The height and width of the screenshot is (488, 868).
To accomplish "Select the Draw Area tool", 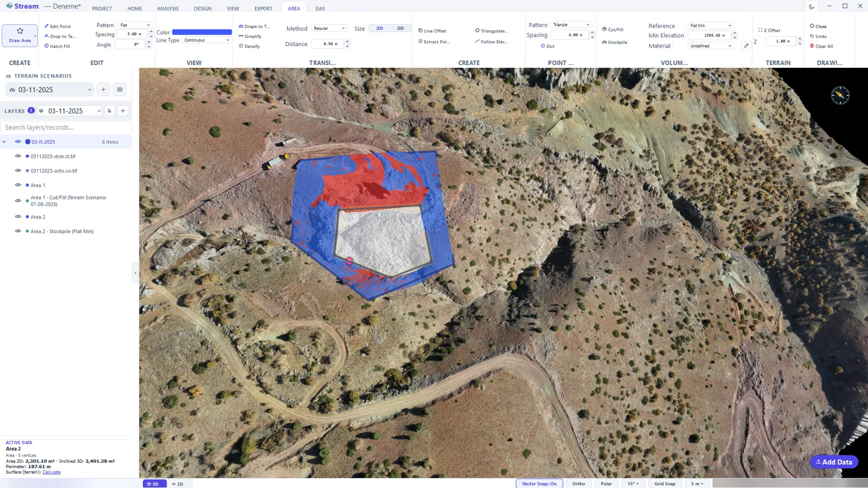I will click(x=20, y=35).
